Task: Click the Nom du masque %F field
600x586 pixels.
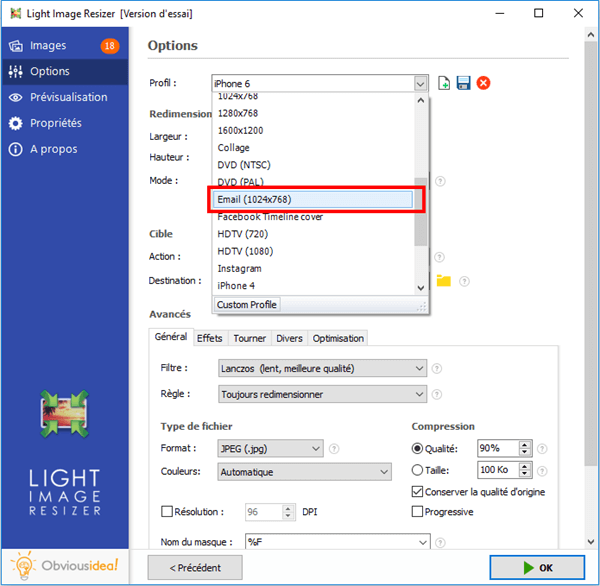Action: pos(330,542)
